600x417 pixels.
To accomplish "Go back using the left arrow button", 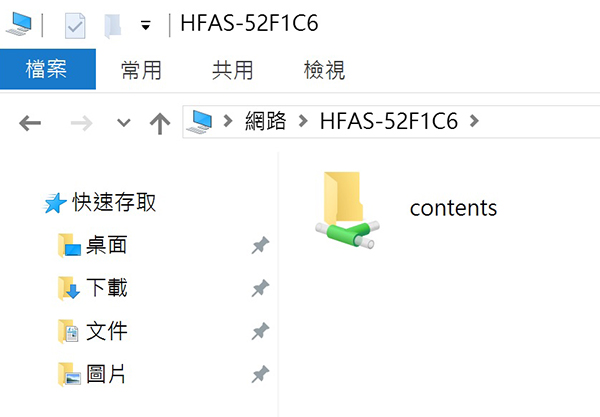I will coord(30,123).
